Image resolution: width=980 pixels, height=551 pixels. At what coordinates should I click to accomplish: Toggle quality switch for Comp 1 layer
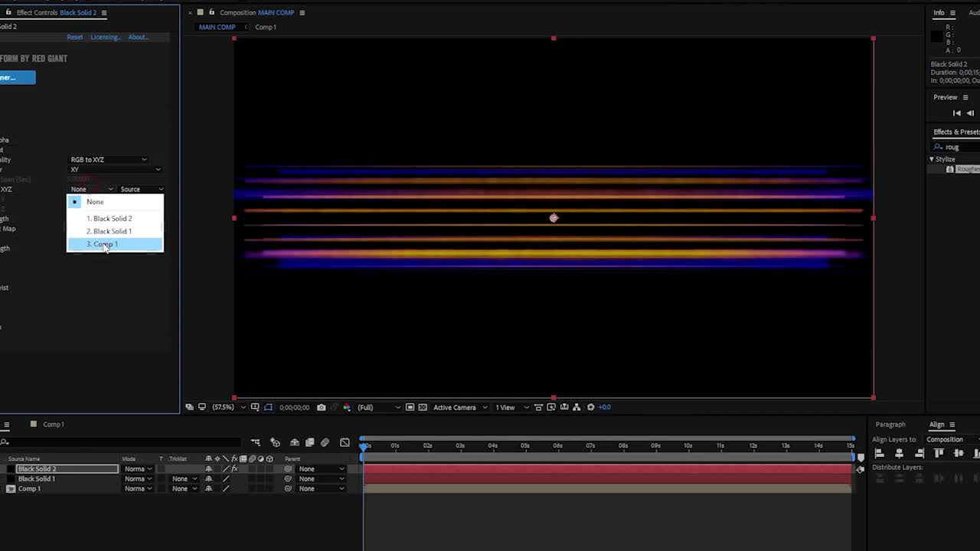[x=226, y=489]
